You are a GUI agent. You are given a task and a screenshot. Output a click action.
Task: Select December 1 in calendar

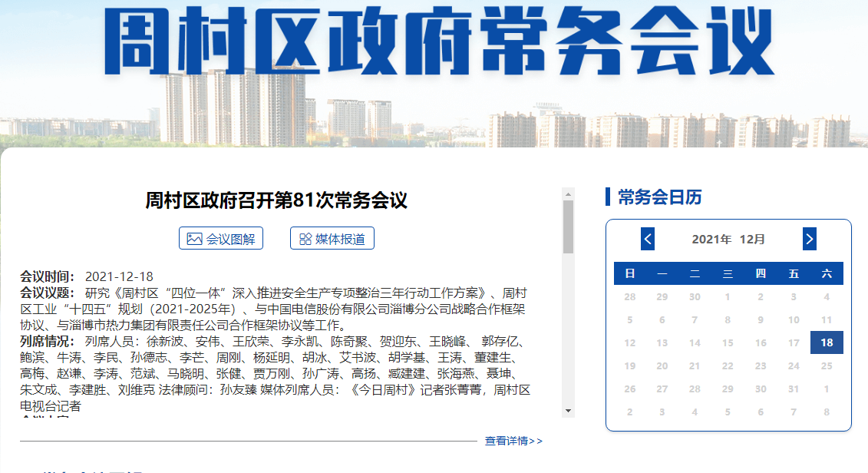pos(728,296)
